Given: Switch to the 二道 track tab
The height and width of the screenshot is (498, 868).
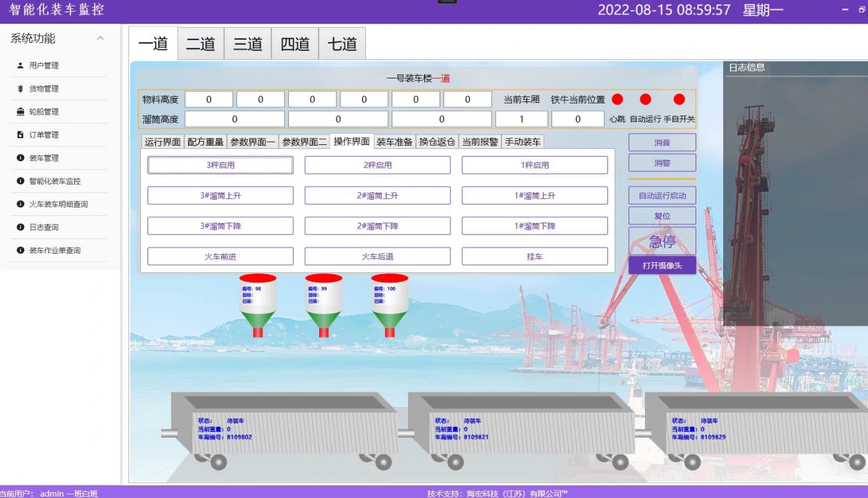Looking at the screenshot, I should tap(201, 44).
